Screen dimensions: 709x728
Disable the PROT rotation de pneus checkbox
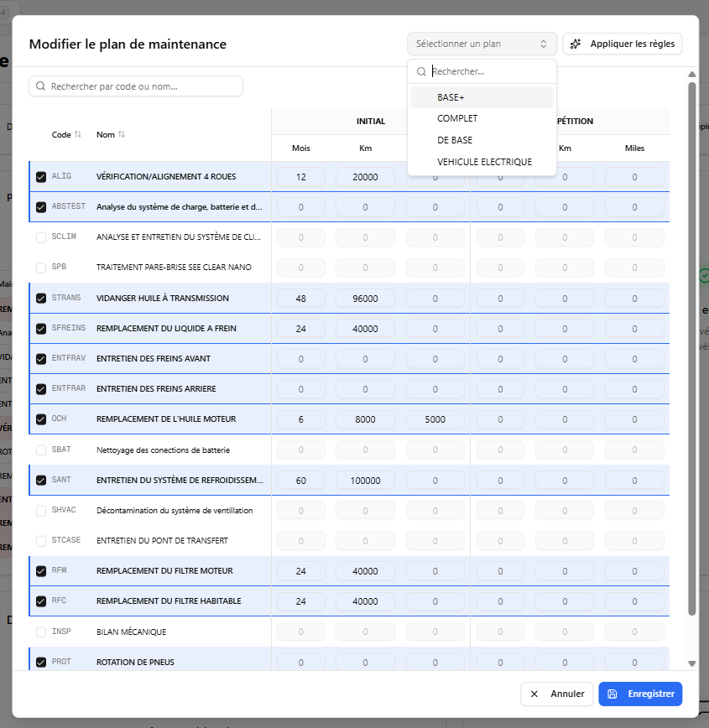(40, 662)
